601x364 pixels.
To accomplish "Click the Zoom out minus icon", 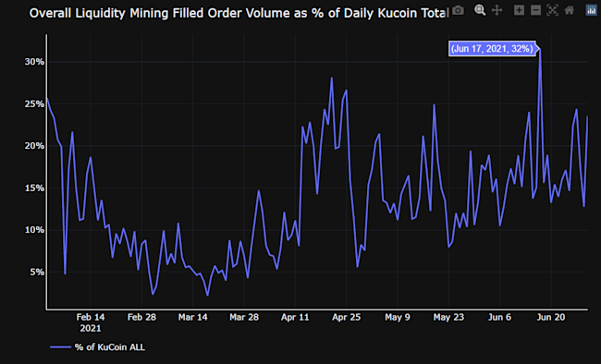I will click(535, 10).
